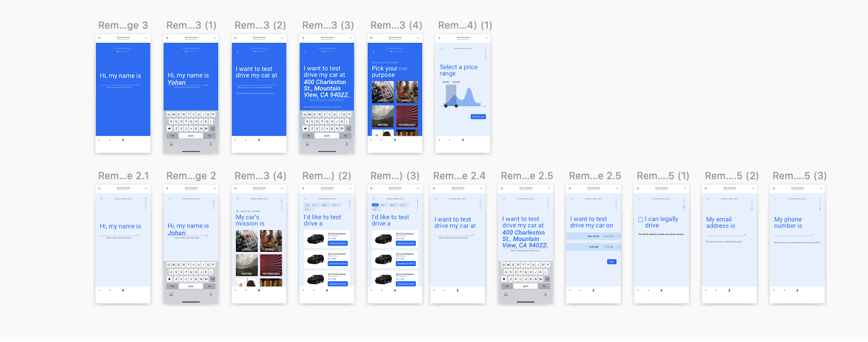Screen dimensions: 868x342
Task: Click emoji icon on Rem...e 2.5 Charleston keyboard
Action: [x=506, y=294]
